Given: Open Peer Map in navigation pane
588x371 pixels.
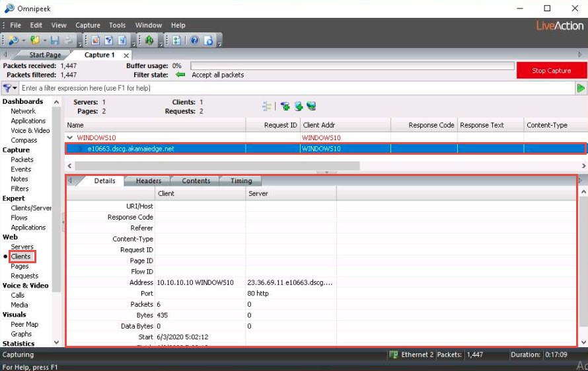Looking at the screenshot, I should pyautogui.click(x=24, y=325).
